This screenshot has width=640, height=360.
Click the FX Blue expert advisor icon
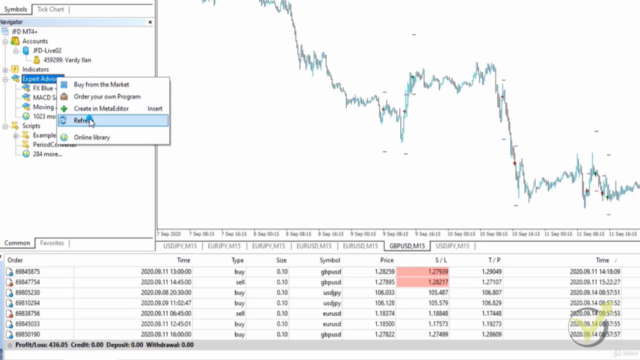(x=26, y=88)
